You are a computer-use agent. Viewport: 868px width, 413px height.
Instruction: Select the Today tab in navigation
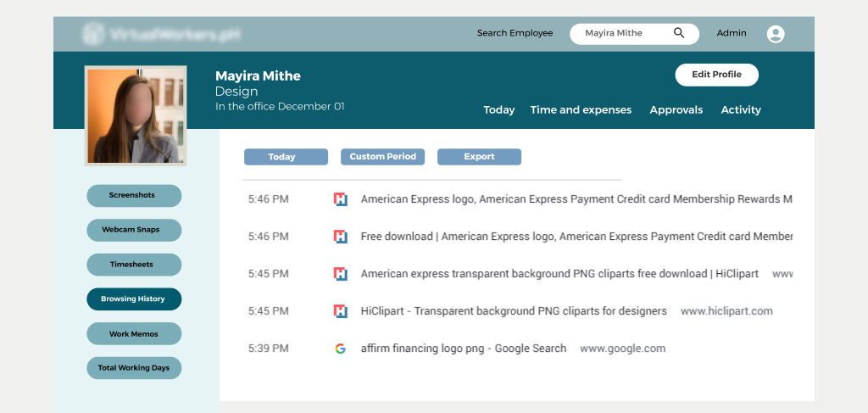tap(498, 110)
